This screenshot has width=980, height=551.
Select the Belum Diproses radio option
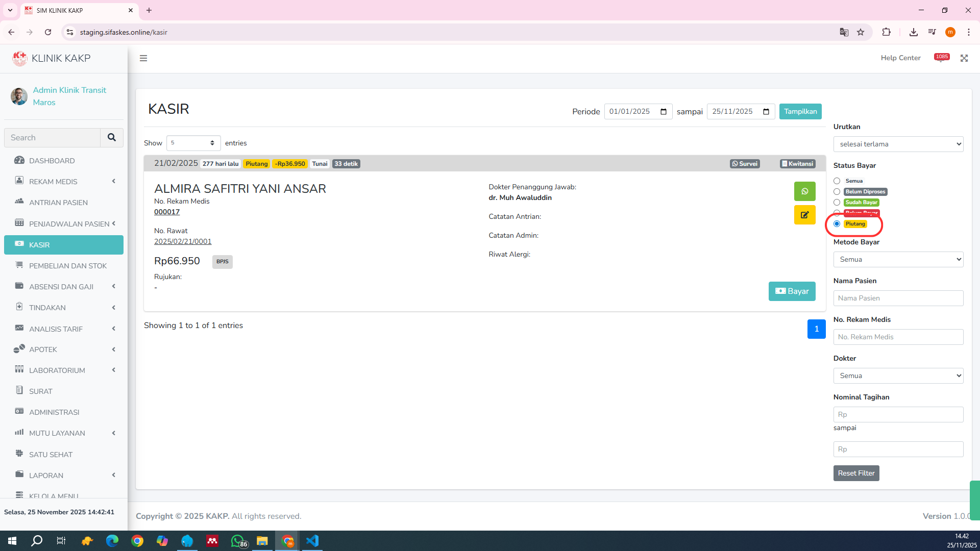837,192
